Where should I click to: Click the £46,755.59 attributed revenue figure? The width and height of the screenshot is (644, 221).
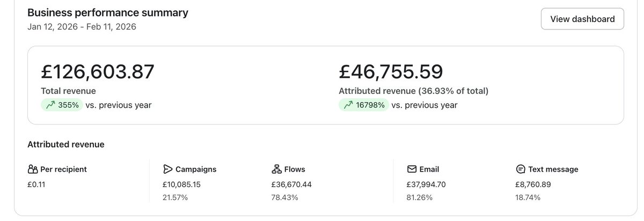pos(391,72)
